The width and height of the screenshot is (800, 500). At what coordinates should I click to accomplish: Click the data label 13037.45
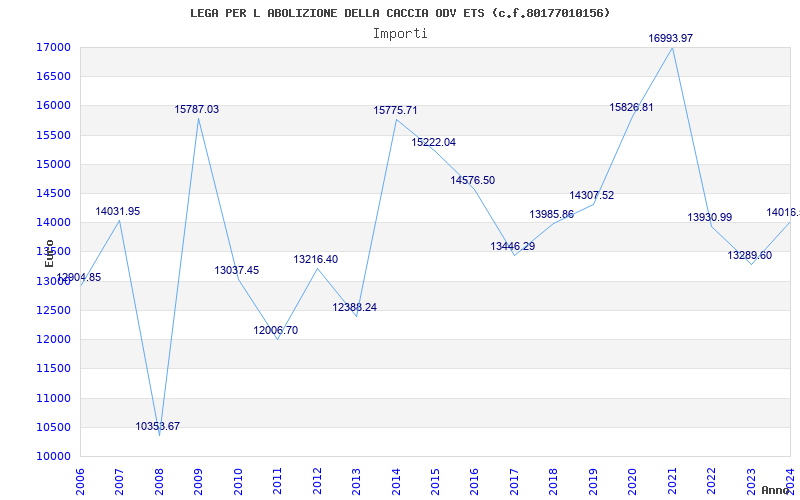click(237, 270)
